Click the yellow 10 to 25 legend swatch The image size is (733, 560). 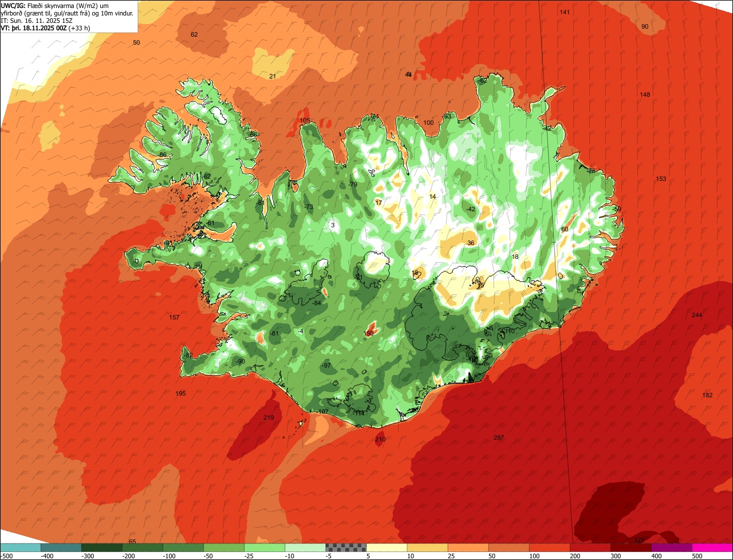pos(427,548)
